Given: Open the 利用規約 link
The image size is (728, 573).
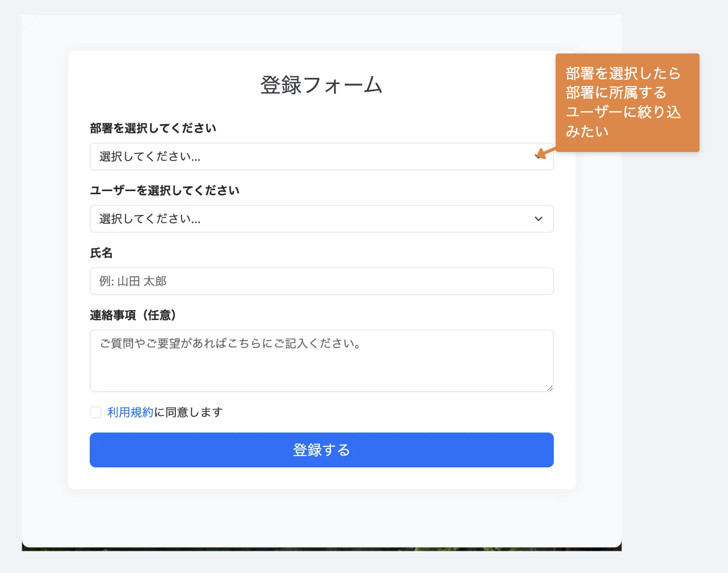Looking at the screenshot, I should [129, 412].
